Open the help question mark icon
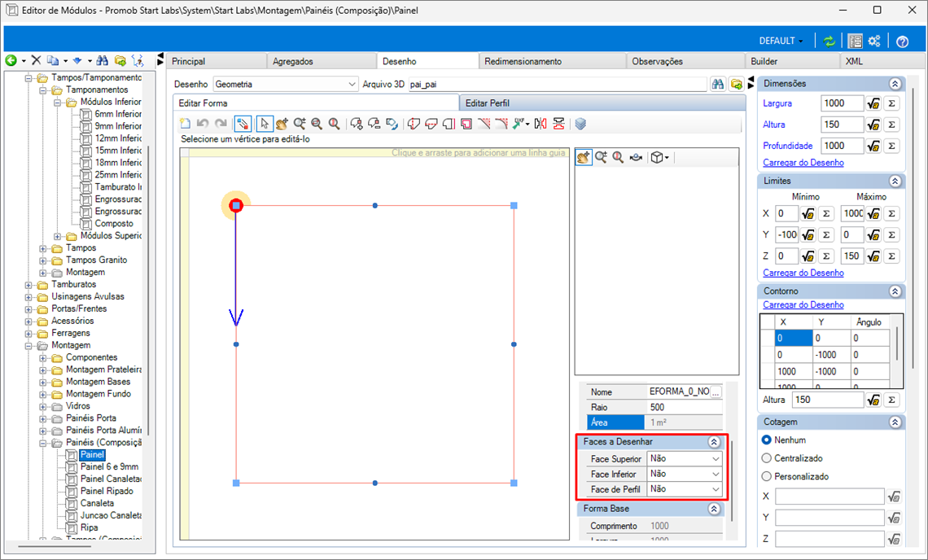Image resolution: width=928 pixels, height=560 pixels. 902,41
